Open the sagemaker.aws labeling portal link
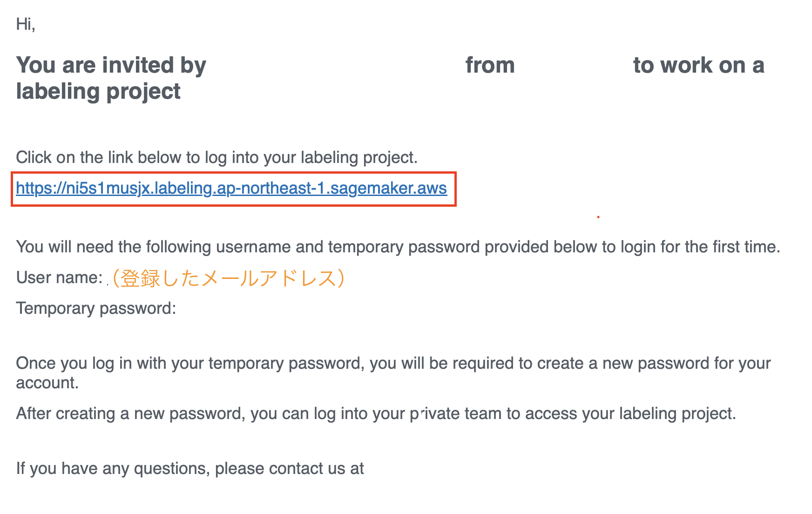 (231, 188)
